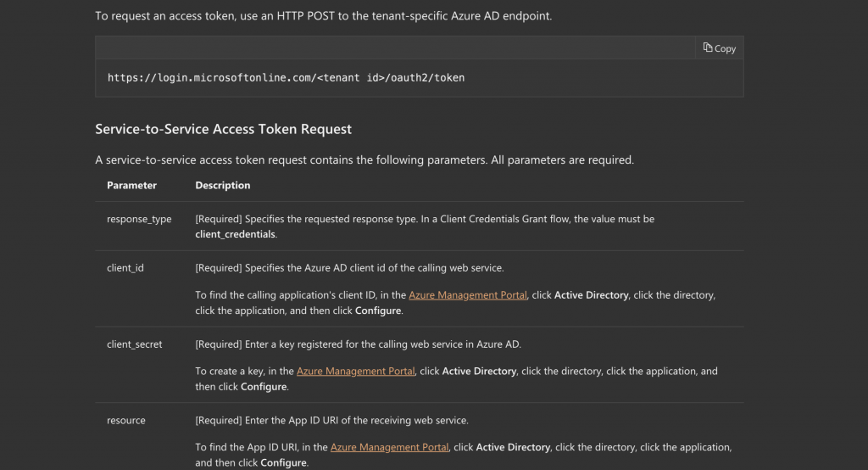Select the client_secret parameter name
Screen dimensions: 868x470
(x=134, y=344)
